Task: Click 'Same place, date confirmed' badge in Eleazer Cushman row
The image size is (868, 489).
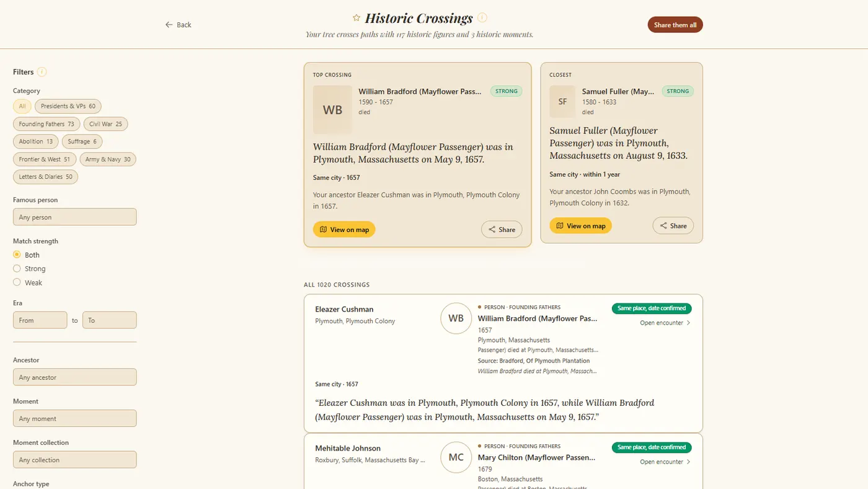Action: click(x=652, y=308)
